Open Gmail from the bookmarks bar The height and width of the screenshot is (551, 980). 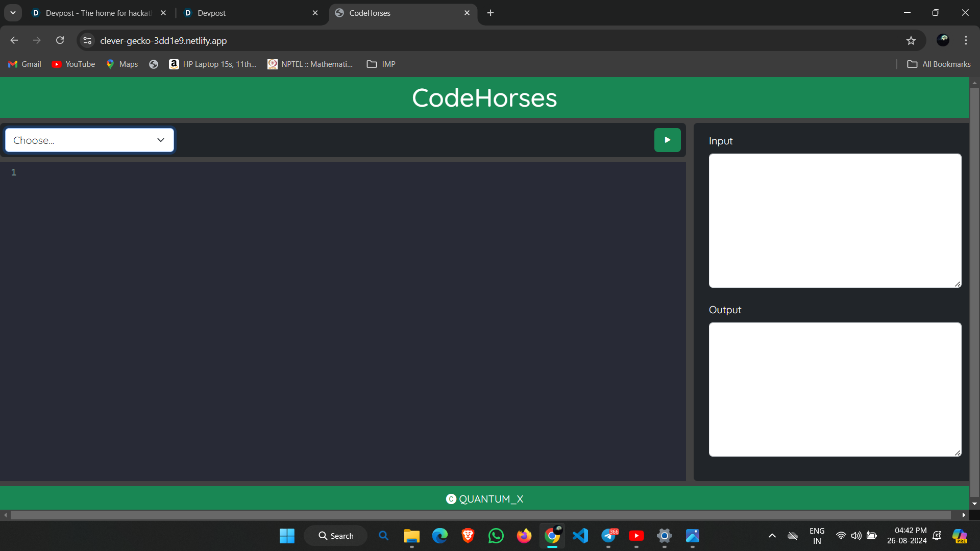pos(24,64)
